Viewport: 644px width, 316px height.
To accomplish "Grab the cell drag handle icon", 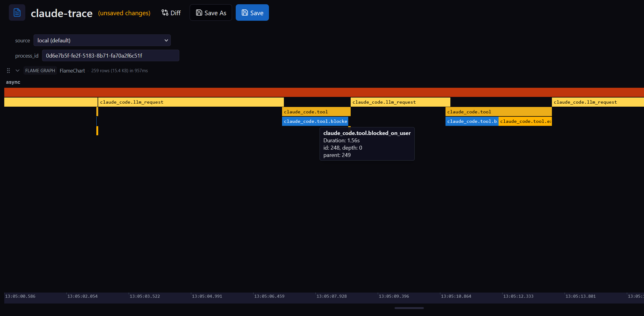I will [x=8, y=70].
